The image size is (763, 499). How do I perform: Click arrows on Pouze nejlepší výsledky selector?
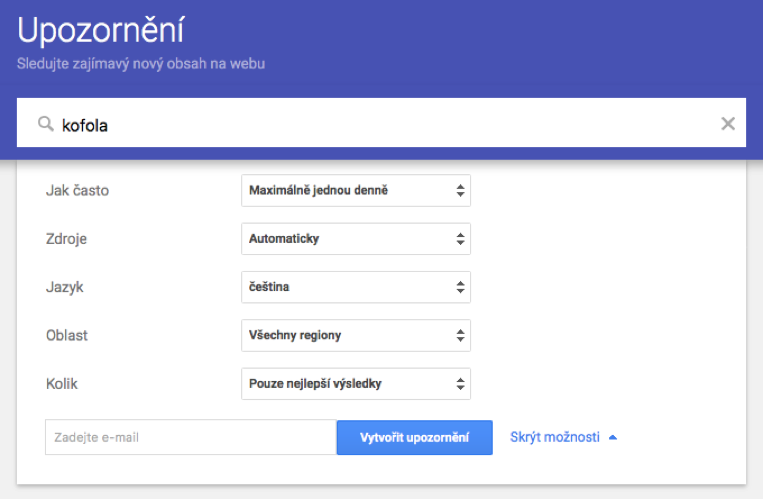coord(460,383)
